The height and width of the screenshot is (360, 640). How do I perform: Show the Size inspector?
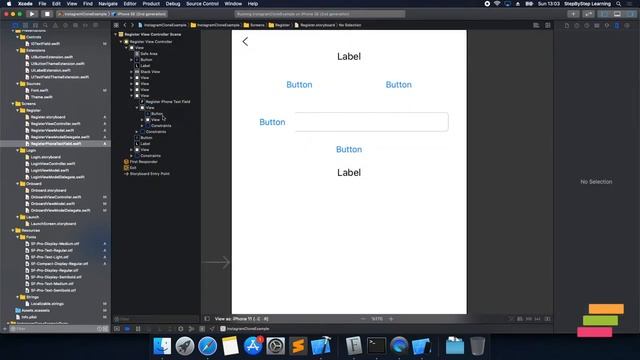click(x=617, y=25)
